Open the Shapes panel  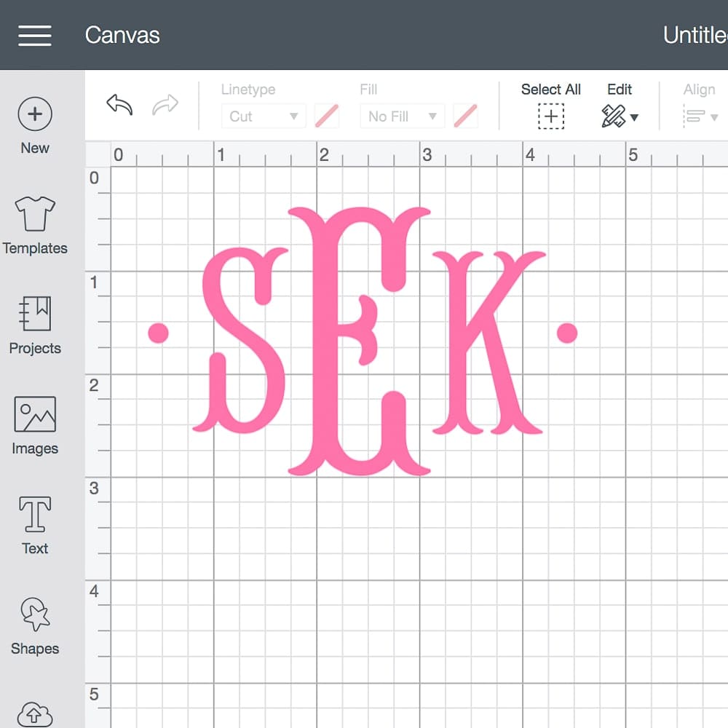pos(35,625)
